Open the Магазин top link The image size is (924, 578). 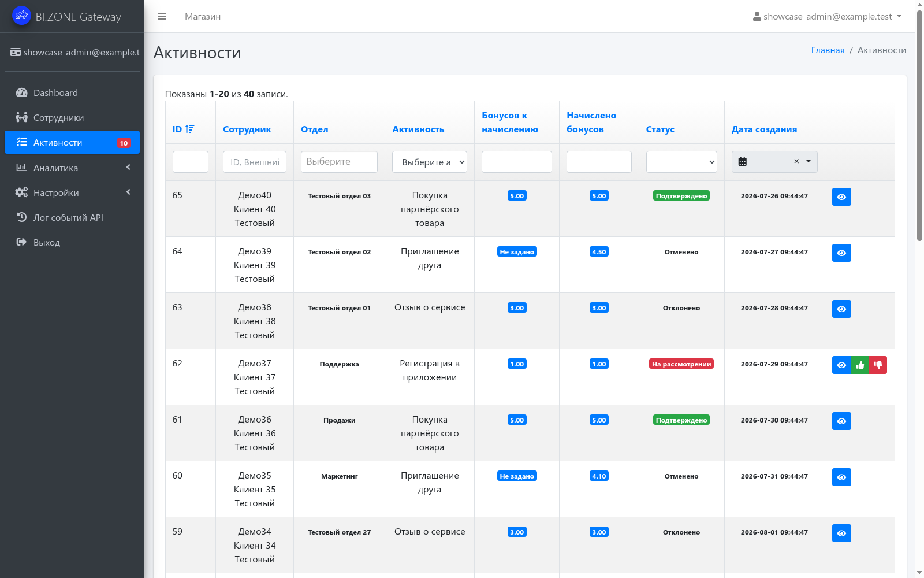click(203, 17)
